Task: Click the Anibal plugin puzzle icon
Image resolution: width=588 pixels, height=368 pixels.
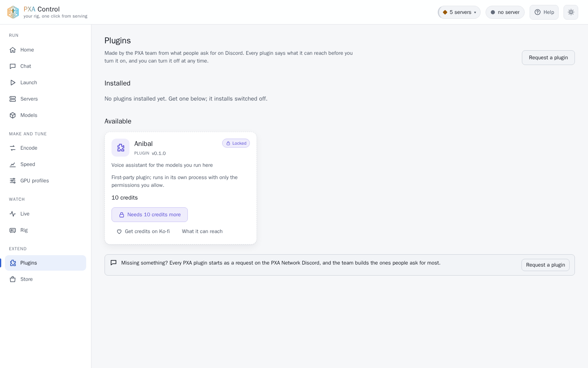Action: [x=120, y=148]
